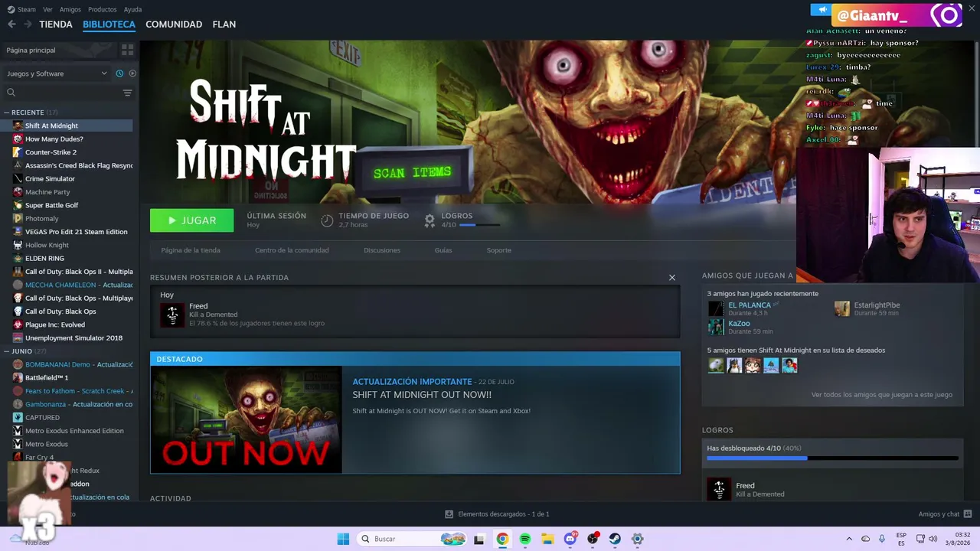Go to the TIENDA tab
The image size is (980, 551).
[x=56, y=24]
